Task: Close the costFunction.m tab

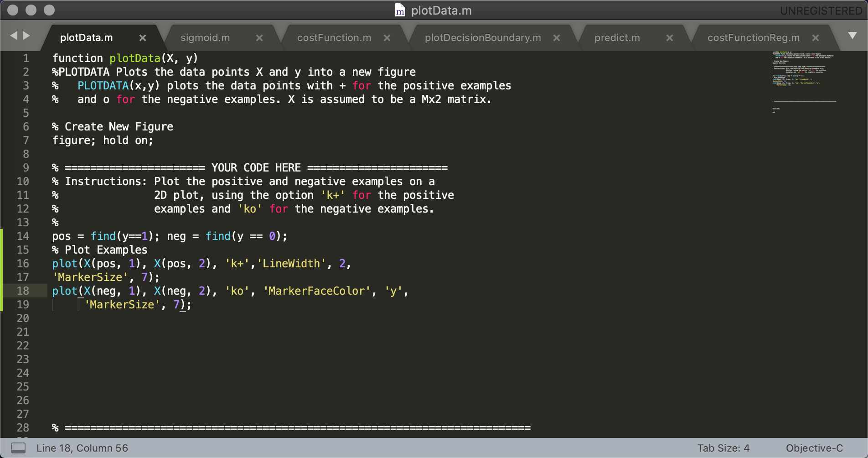Action: pyautogui.click(x=387, y=38)
